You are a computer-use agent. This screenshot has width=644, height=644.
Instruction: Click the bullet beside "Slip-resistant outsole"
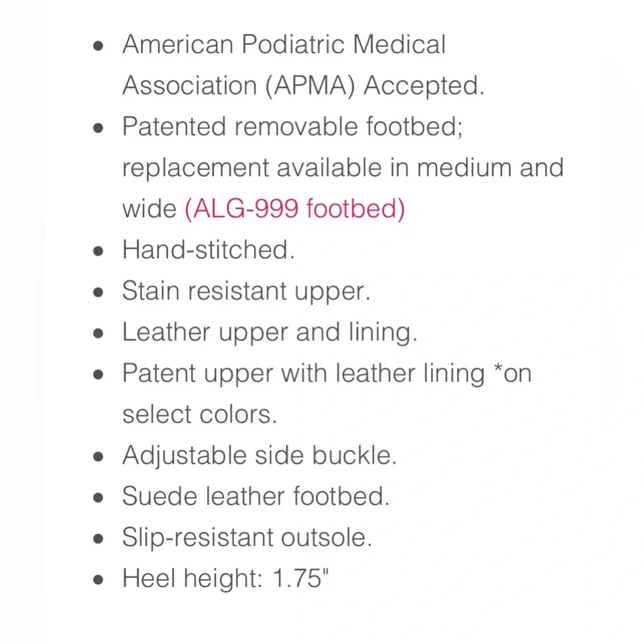point(98,539)
